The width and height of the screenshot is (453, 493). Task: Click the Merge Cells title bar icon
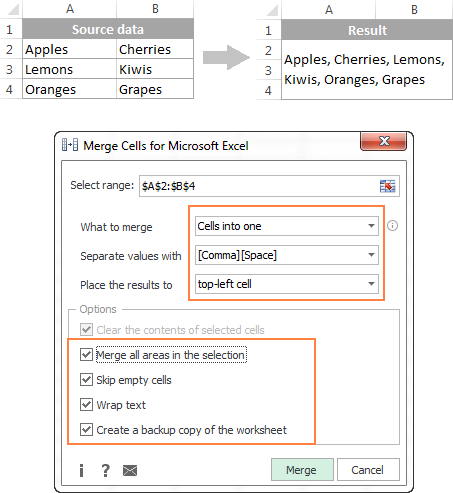[70, 145]
